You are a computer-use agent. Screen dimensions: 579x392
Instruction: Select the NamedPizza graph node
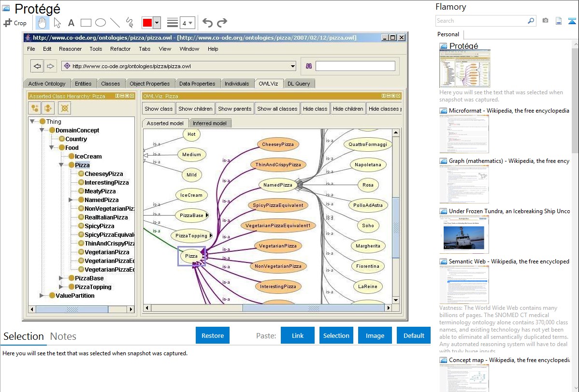point(278,185)
